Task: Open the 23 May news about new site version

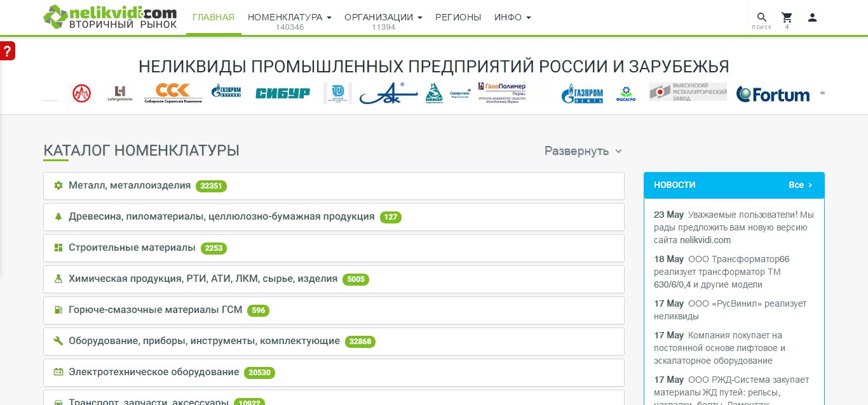Action: [734, 227]
